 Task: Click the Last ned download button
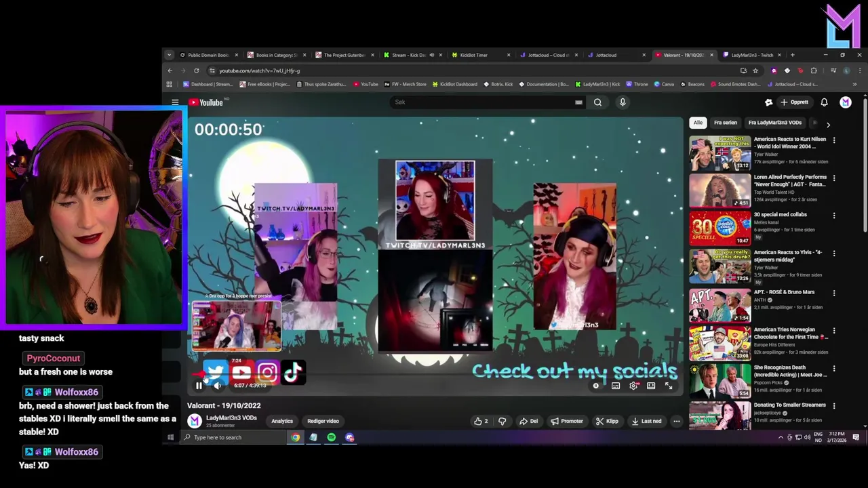646,421
